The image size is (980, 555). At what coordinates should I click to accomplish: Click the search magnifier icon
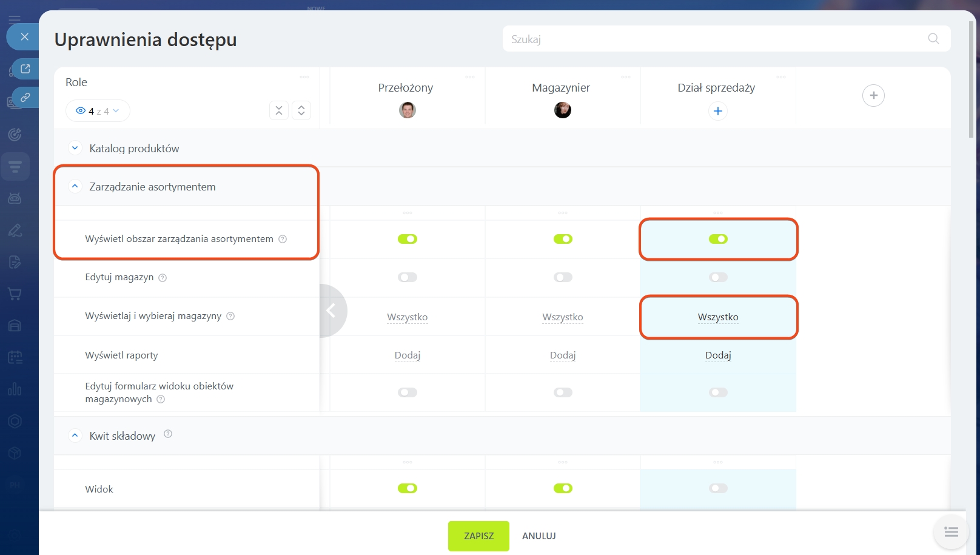click(x=933, y=39)
